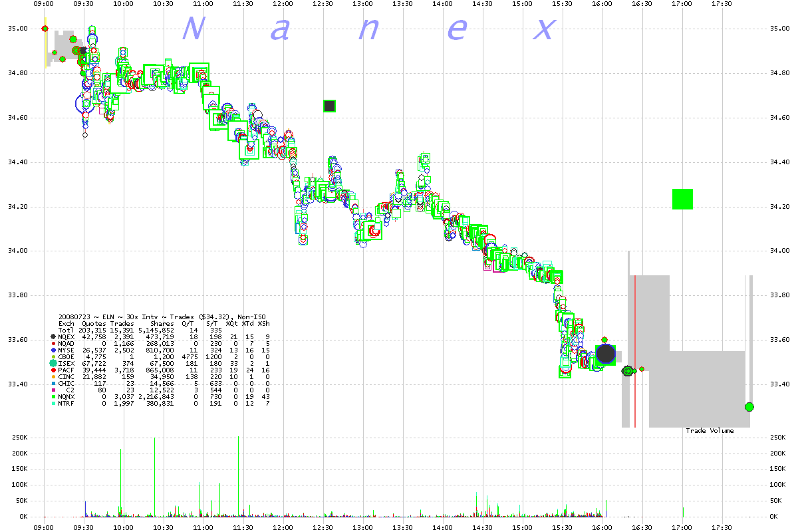
Task: Click the C2 magenta square legend marker
Action: [54, 390]
